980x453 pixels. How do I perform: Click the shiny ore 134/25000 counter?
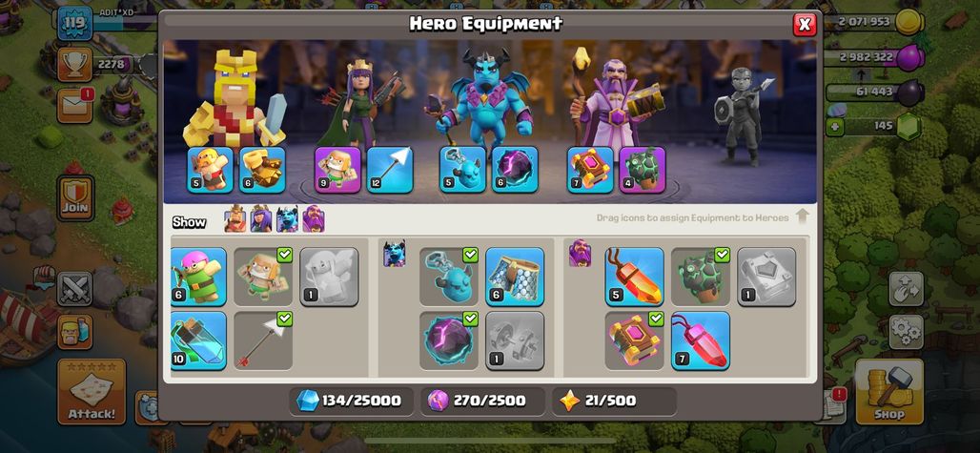tap(351, 401)
